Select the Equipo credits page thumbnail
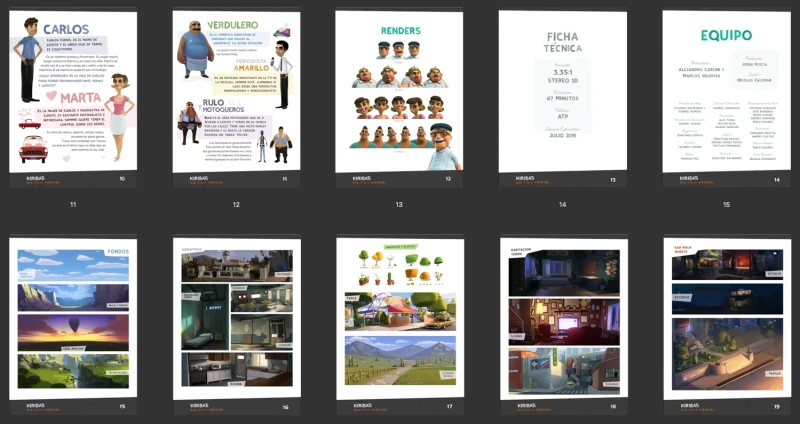This screenshot has height=424, width=800. (727, 98)
